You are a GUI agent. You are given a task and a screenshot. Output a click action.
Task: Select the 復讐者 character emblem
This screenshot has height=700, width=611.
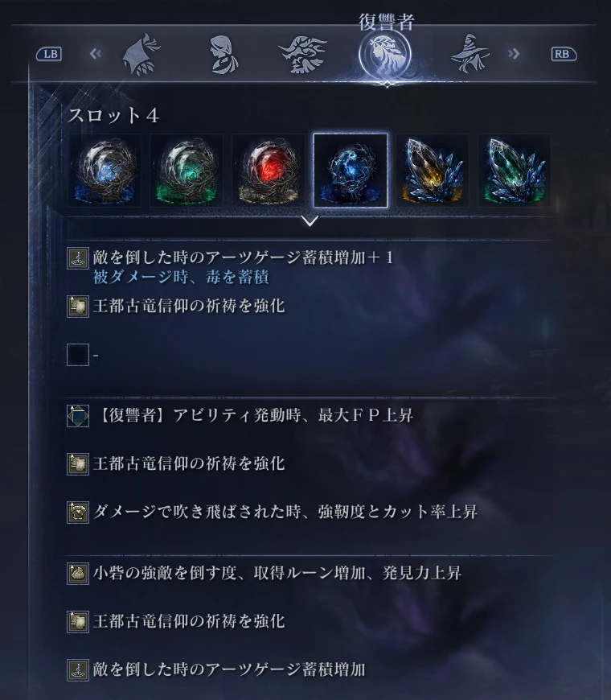tap(385, 55)
